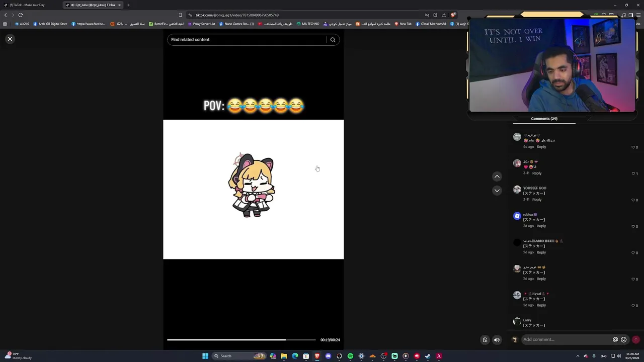The height and width of the screenshot is (362, 644).
Task: Go to next video with down chevron
Action: (497, 191)
